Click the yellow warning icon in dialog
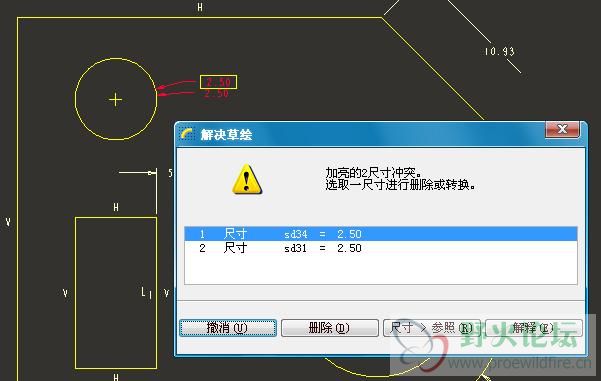This screenshot has height=381, width=601. pyautogui.click(x=247, y=179)
